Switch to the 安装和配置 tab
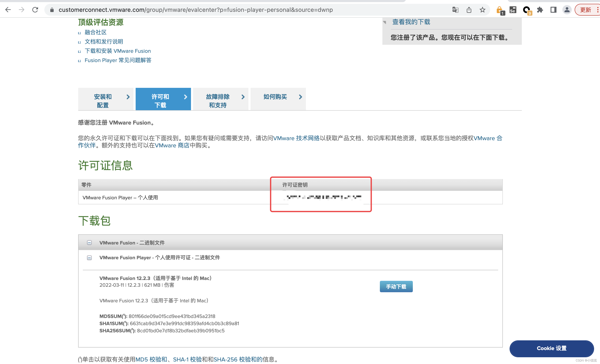Screen dimensions: 600x364 tap(106, 101)
